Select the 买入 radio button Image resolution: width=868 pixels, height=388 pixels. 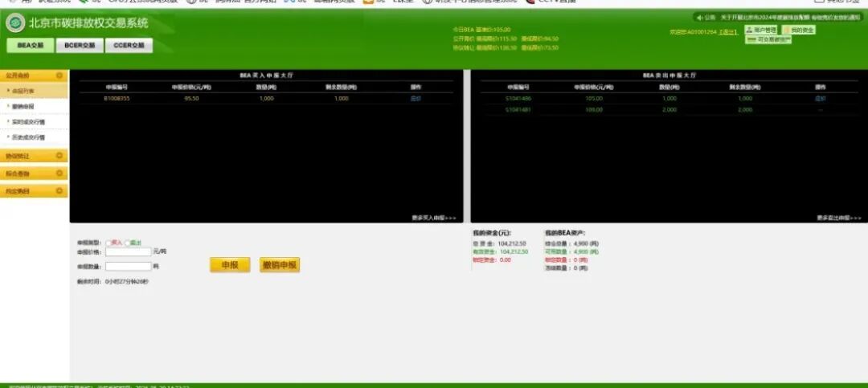pos(108,243)
